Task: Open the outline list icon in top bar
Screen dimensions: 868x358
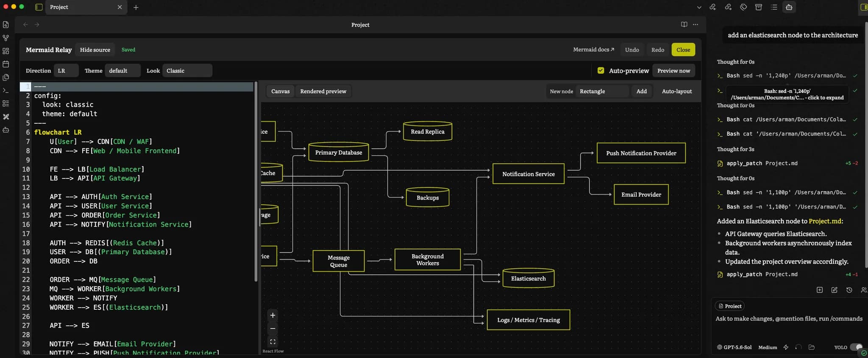Action: point(774,7)
